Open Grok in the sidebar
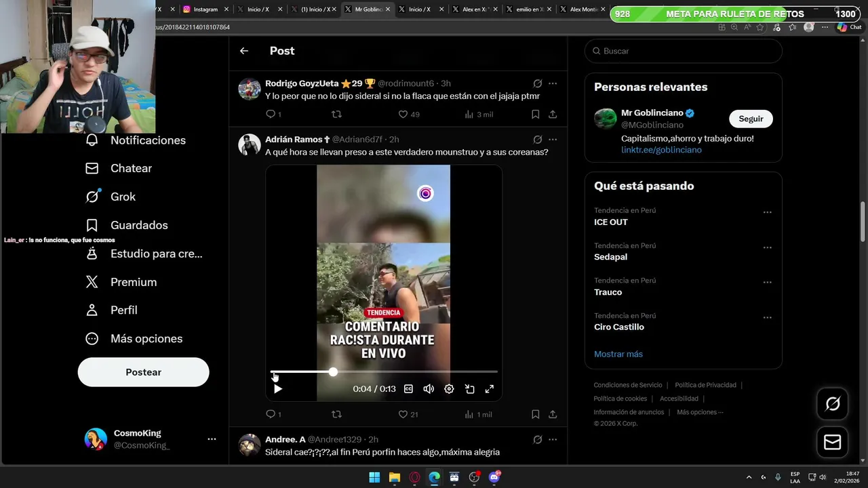868x488 pixels. (x=111, y=197)
